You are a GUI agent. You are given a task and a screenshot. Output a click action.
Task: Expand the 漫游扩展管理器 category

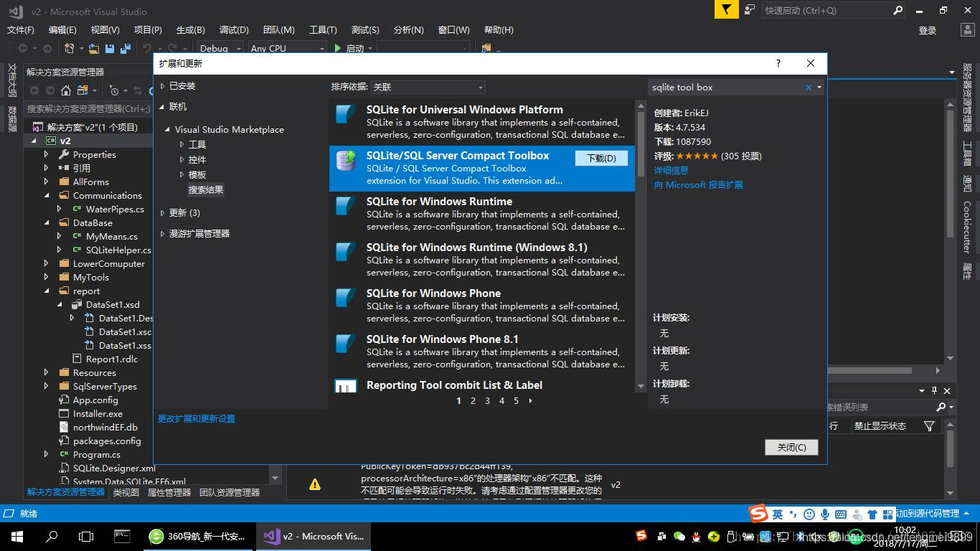point(162,234)
